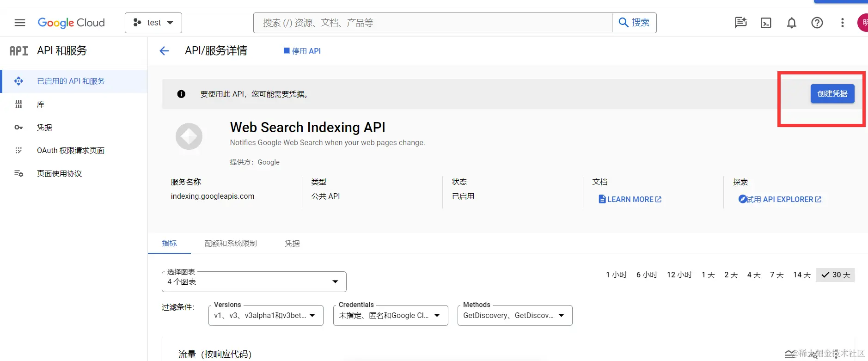Click the 创建凭据 button
Viewport: 868px width, 361px height.
tap(832, 94)
